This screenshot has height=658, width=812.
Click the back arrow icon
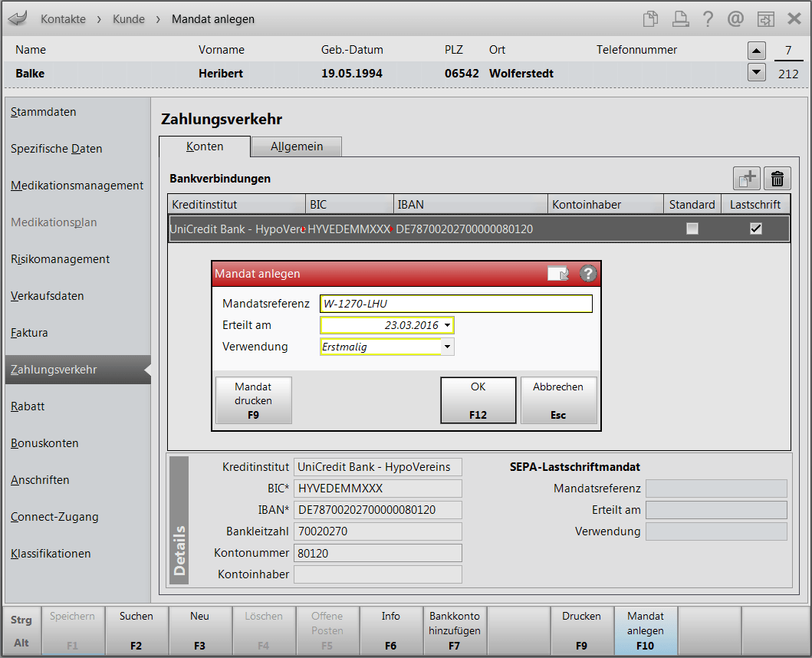18,18
